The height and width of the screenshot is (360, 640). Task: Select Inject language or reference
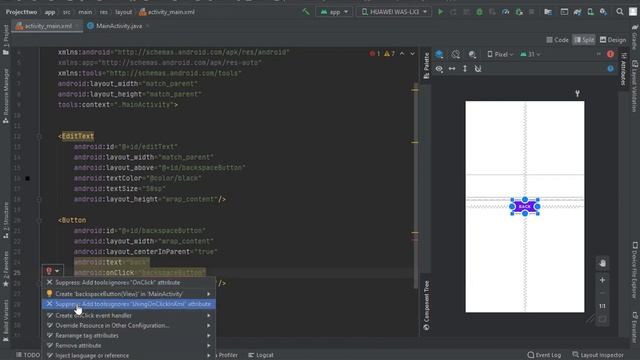tap(129, 356)
